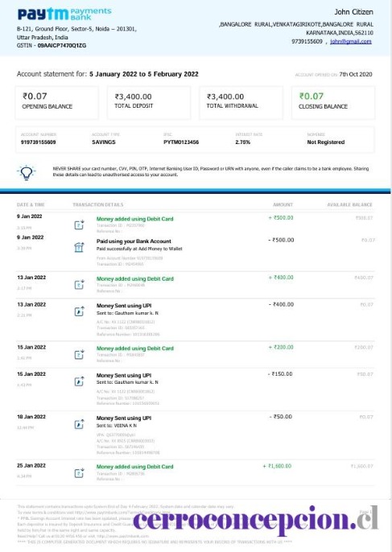
Task: Click the 15 Jan Money added deposit icon
Action: [x=79, y=354]
